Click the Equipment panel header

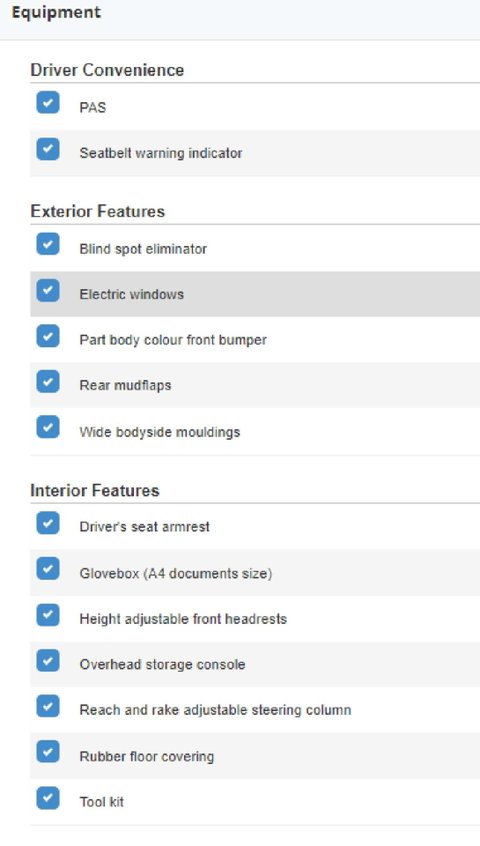pos(240,19)
